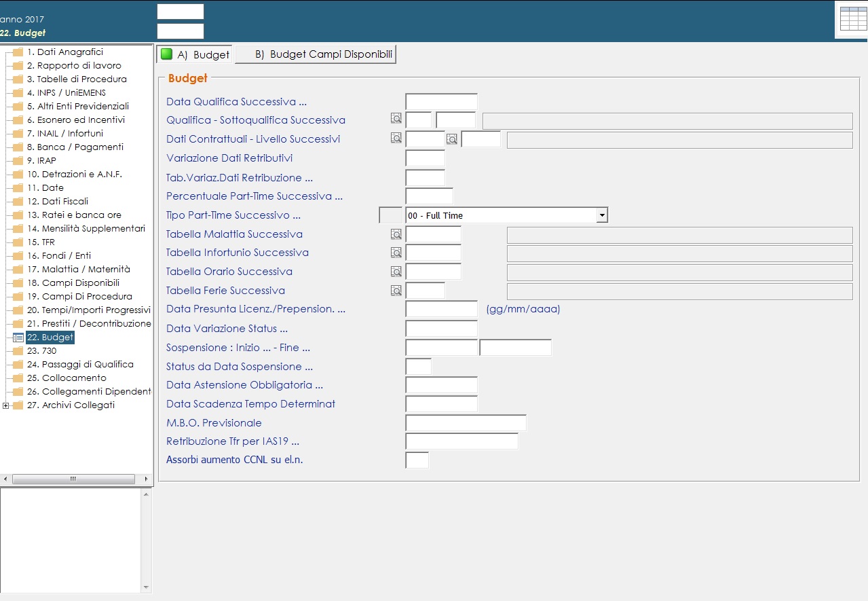
Task: Select the A) Budget tab
Action: pos(195,55)
